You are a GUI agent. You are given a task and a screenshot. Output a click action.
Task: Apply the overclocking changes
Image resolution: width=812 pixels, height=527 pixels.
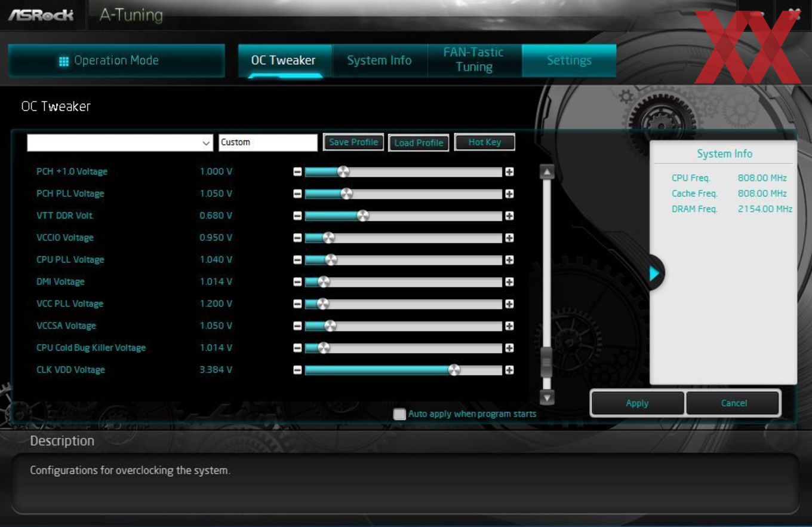coord(637,403)
